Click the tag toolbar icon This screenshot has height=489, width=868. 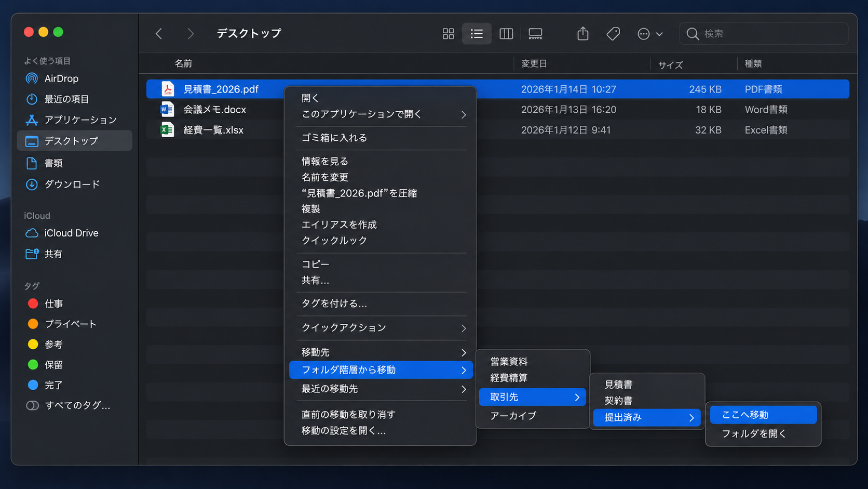(x=613, y=34)
